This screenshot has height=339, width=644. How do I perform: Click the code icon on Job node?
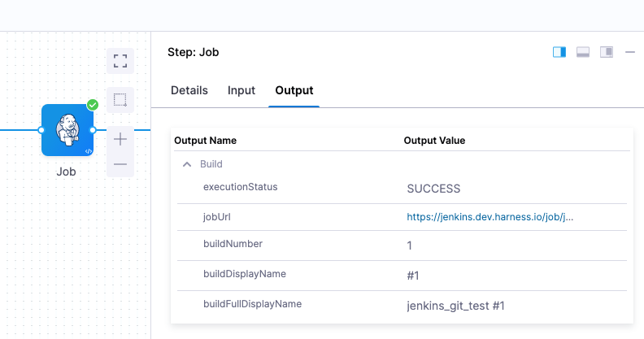pyautogui.click(x=88, y=151)
